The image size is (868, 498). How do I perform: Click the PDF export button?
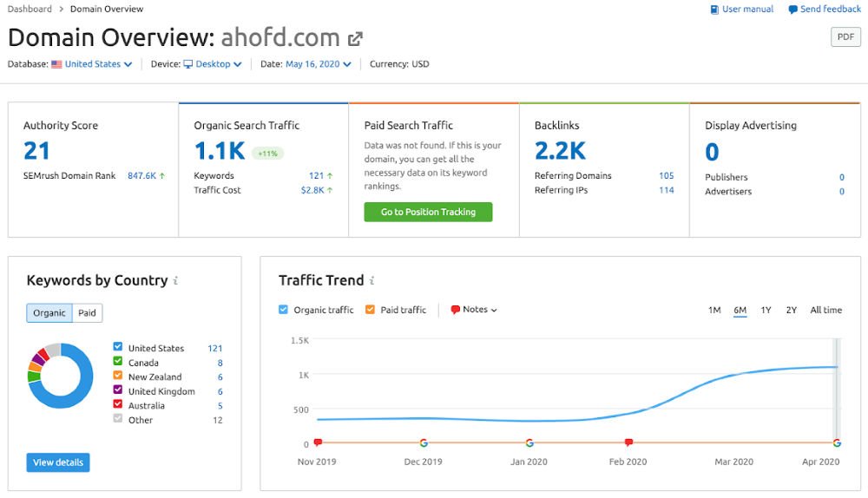pyautogui.click(x=845, y=37)
